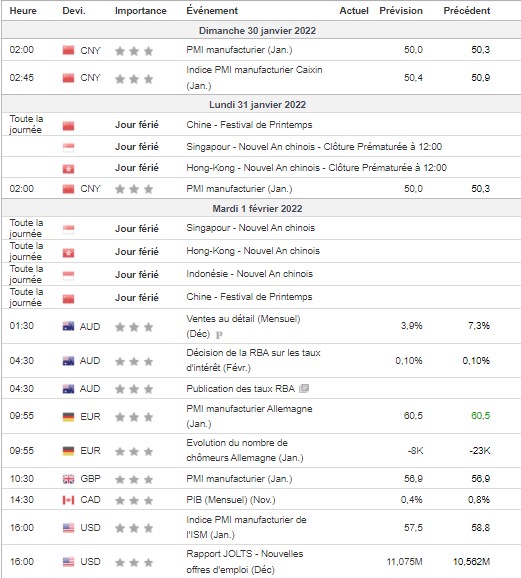Click the Indonesia flag on the Nouvel An chinois row
Image resolution: width=521 pixels, height=578 pixels.
tap(68, 275)
